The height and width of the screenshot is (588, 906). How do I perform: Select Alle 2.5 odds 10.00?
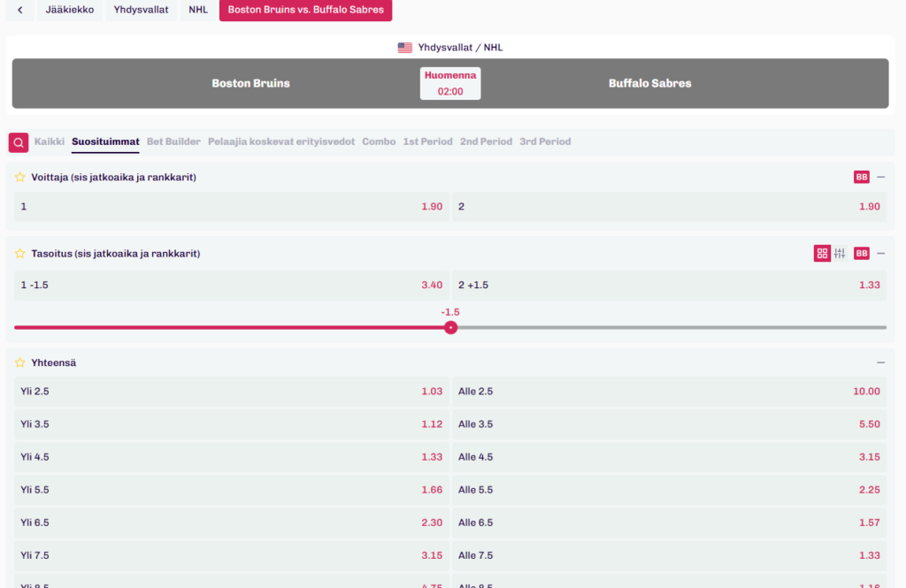(669, 392)
